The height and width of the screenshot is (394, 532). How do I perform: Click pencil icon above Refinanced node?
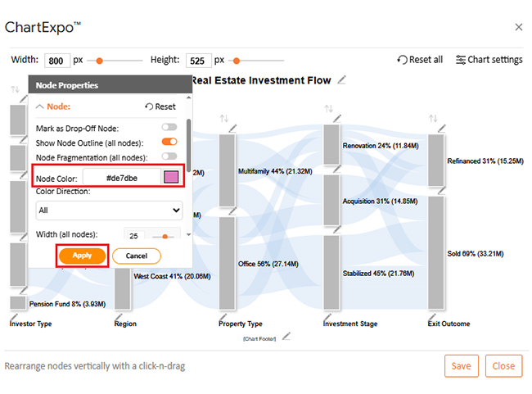(x=441, y=129)
